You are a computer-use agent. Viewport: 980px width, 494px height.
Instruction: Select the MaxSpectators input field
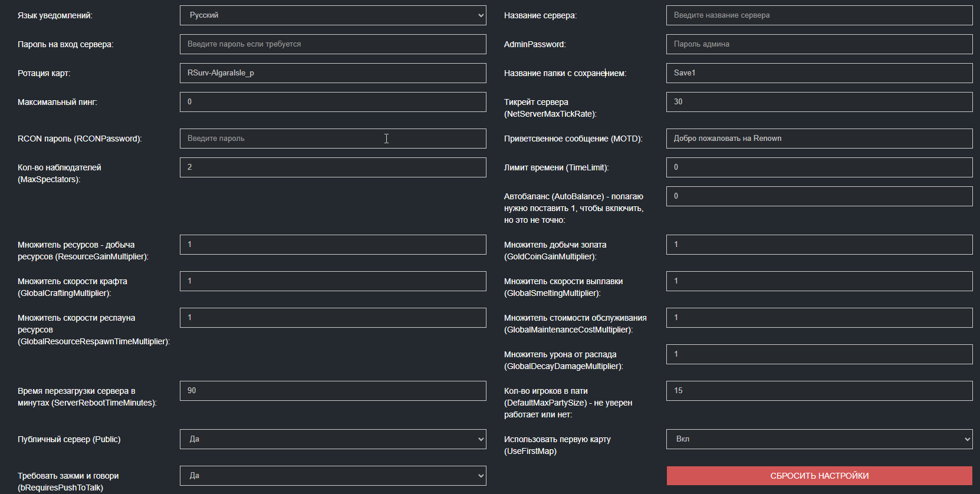[x=333, y=167]
